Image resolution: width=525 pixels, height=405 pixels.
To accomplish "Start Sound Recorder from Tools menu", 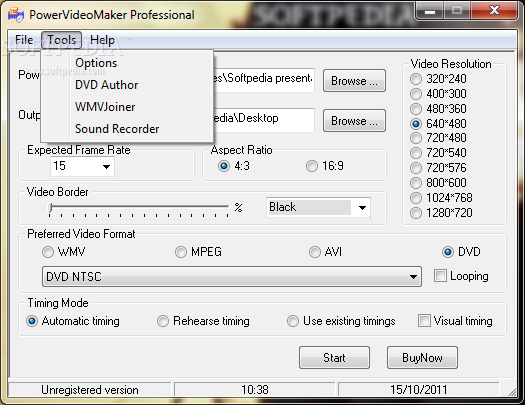I will click(117, 129).
